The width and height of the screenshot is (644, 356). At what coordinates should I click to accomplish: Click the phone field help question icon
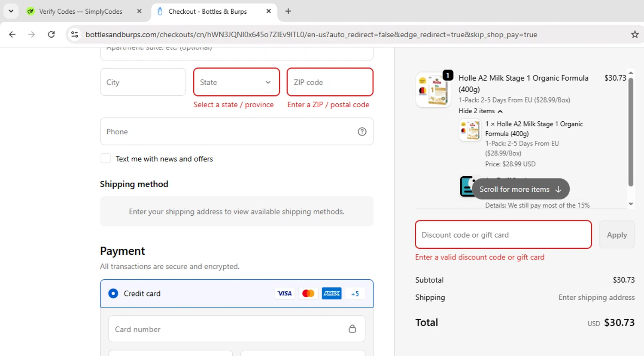tap(362, 132)
